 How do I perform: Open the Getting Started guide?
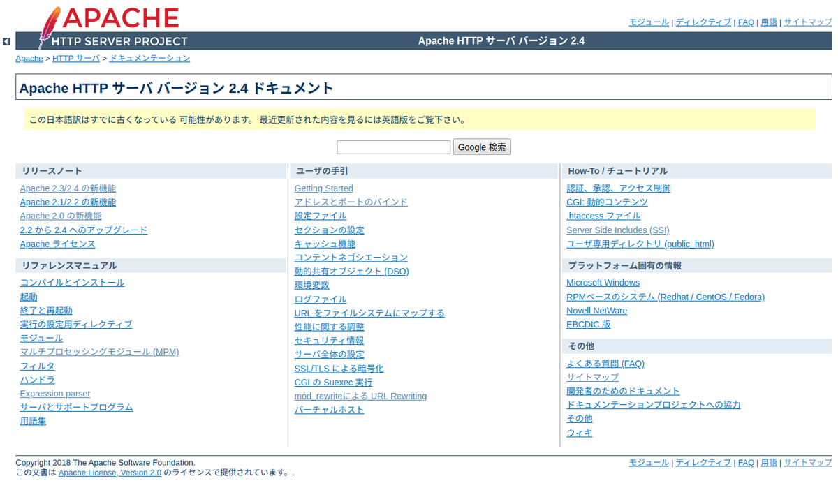[x=323, y=188]
